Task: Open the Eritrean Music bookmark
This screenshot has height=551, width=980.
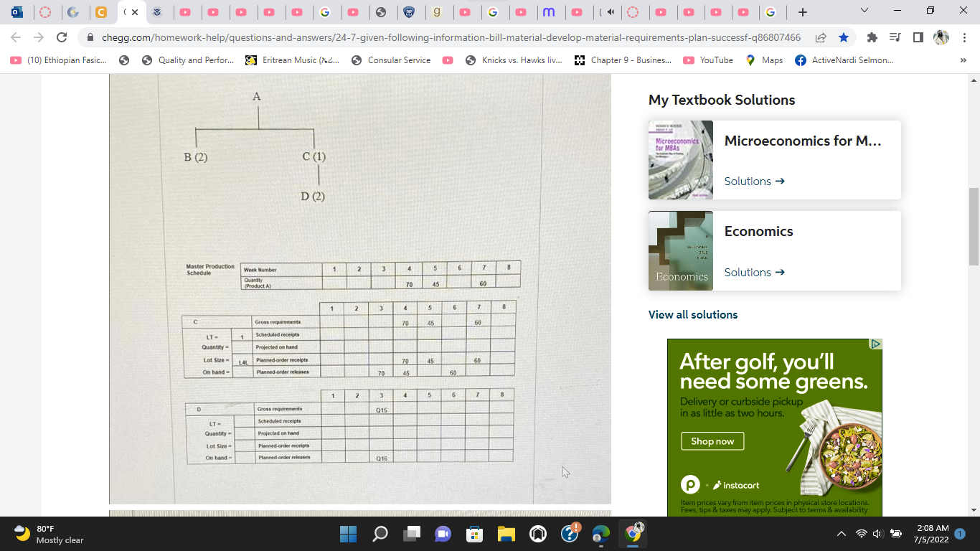Action: [x=293, y=60]
